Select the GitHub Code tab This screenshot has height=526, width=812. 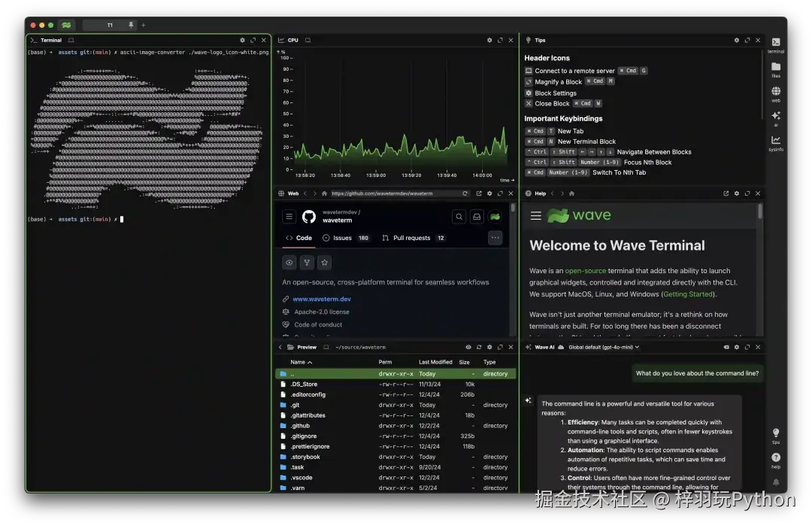point(298,238)
